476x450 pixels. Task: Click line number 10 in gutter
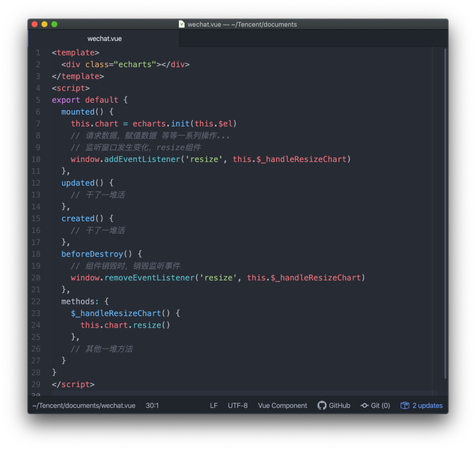click(36, 159)
